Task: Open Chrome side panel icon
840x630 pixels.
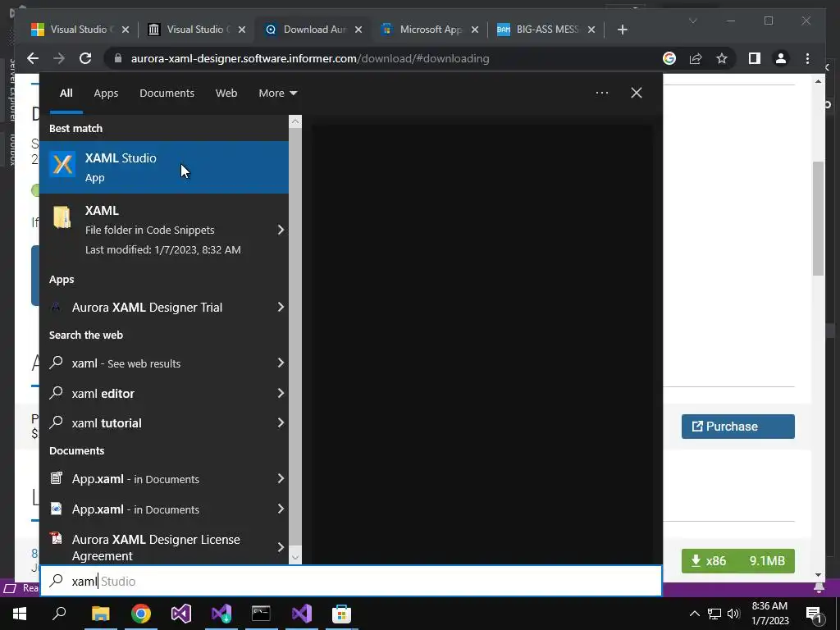Action: click(x=755, y=58)
